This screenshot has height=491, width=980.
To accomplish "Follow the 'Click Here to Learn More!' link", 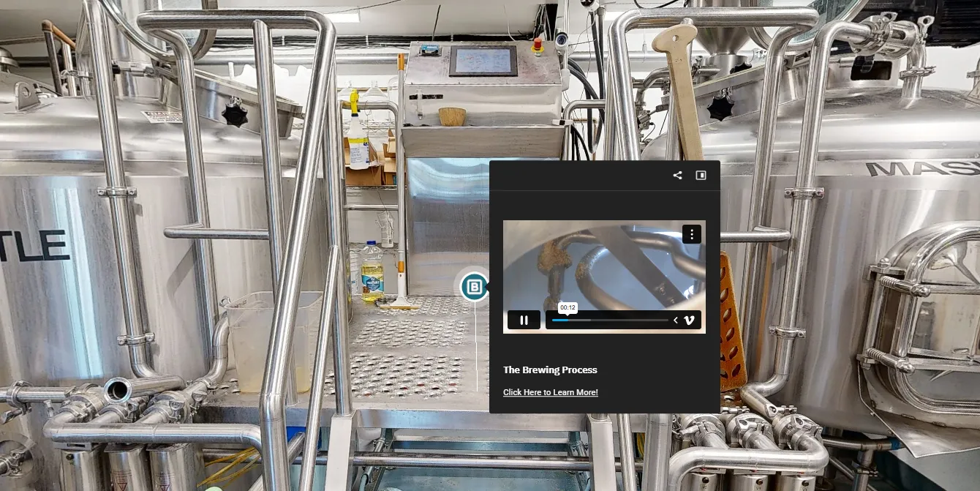I will tap(550, 392).
